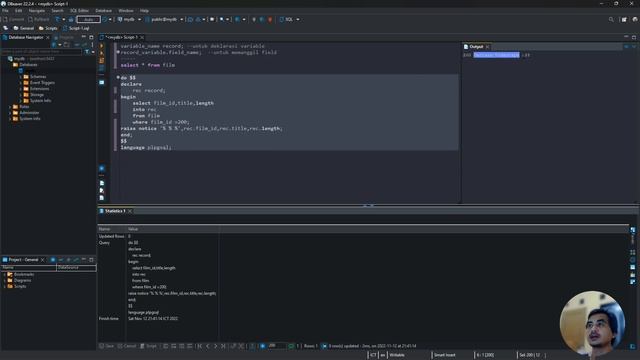Expand the Schemas folder
640x360 pixels.
20,77
